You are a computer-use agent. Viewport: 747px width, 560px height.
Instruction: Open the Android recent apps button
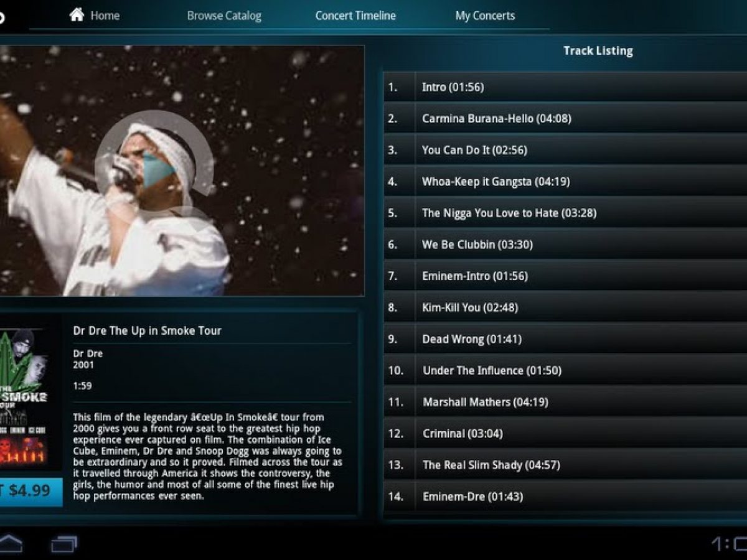pos(64,544)
